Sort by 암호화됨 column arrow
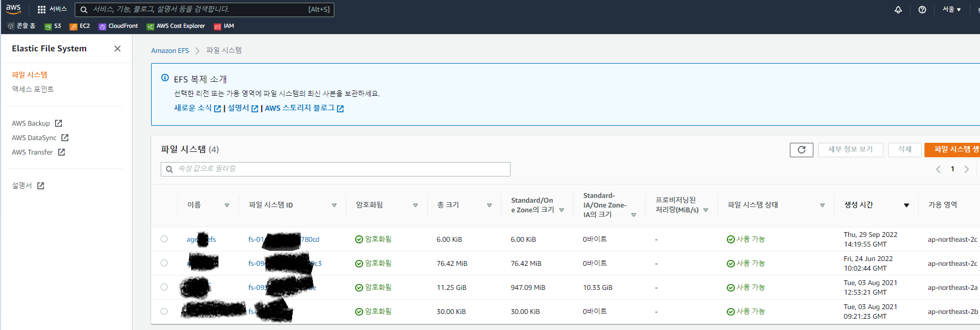The image size is (980, 330). click(x=415, y=205)
